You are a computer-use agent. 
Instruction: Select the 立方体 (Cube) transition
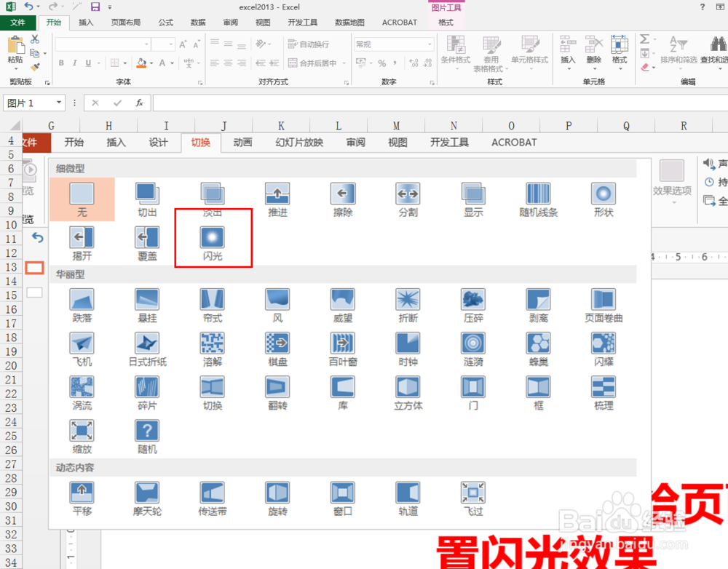point(408,393)
